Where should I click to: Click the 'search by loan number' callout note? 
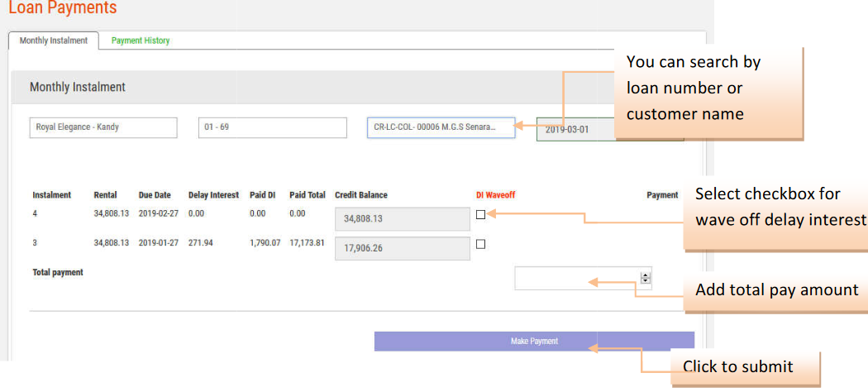coord(711,88)
